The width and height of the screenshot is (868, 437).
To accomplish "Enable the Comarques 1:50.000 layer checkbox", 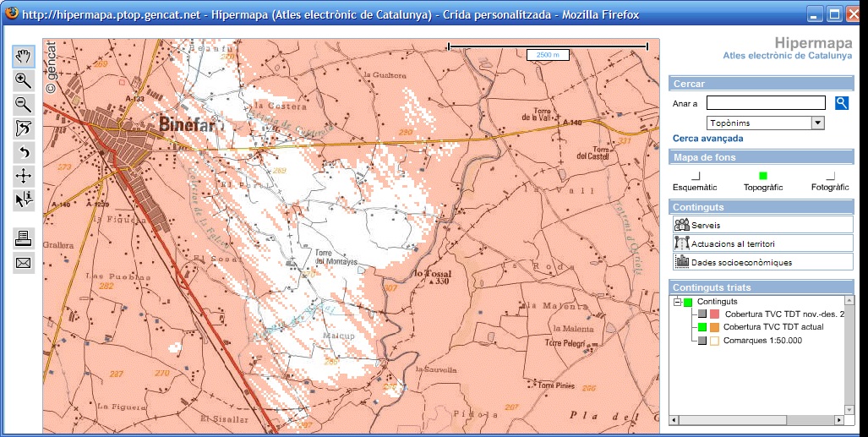I will click(701, 341).
